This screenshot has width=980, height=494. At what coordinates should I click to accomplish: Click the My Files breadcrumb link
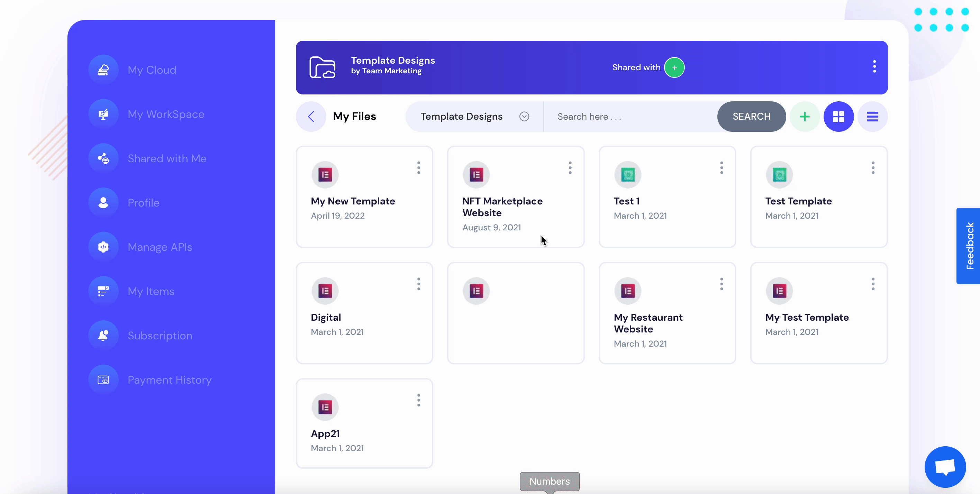tap(354, 116)
